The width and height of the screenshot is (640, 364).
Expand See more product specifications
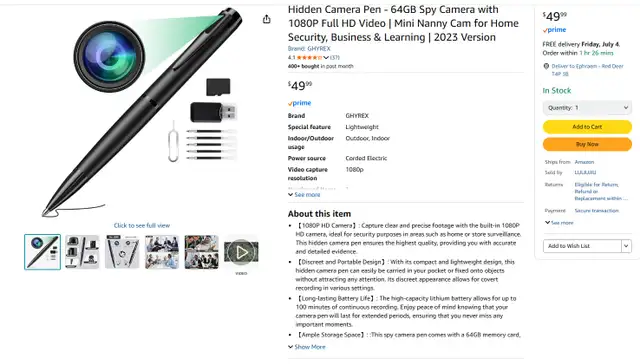[x=304, y=195]
